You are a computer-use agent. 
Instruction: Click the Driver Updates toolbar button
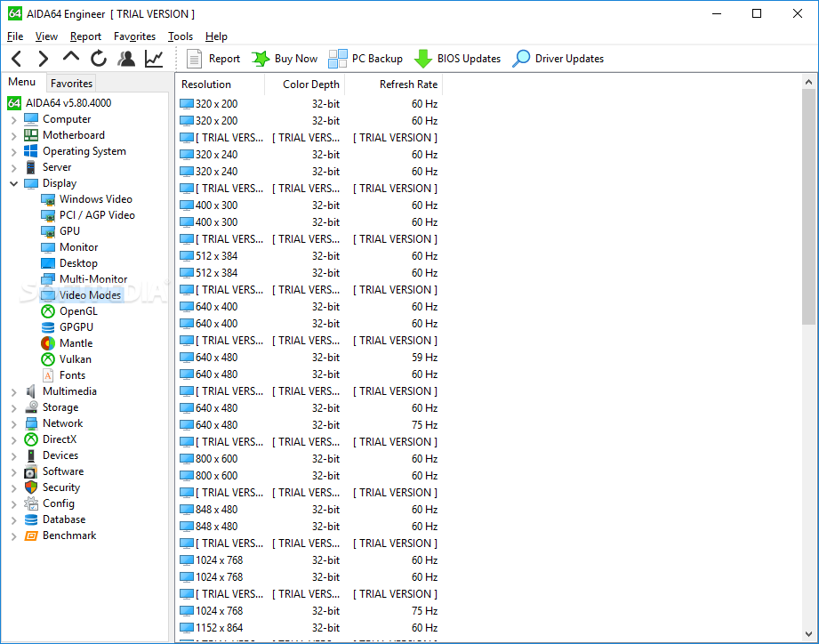558,59
